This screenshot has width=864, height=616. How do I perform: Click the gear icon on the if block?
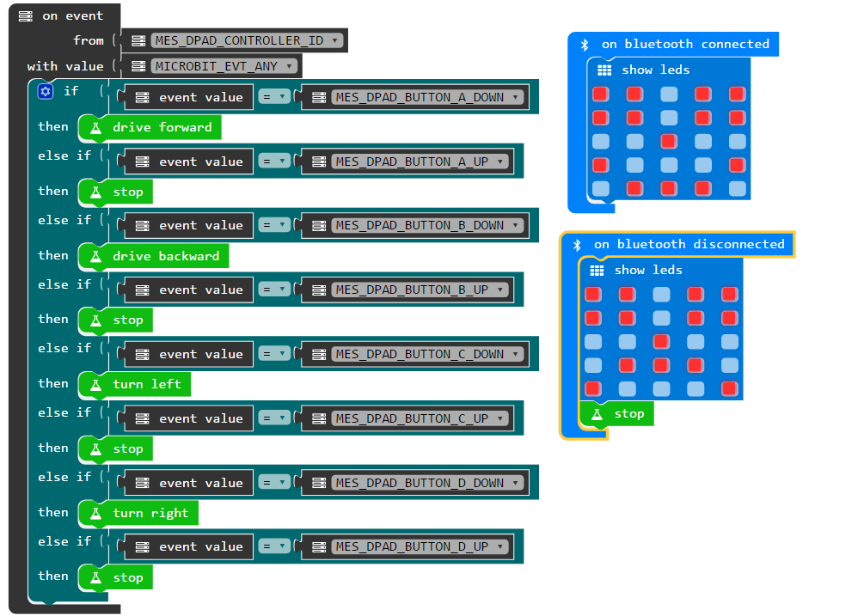tap(44, 91)
